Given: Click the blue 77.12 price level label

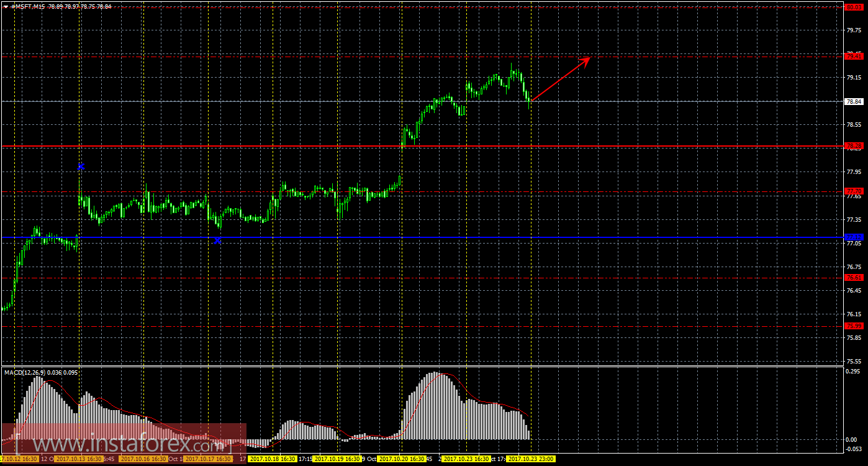Looking at the screenshot, I should click(x=854, y=237).
